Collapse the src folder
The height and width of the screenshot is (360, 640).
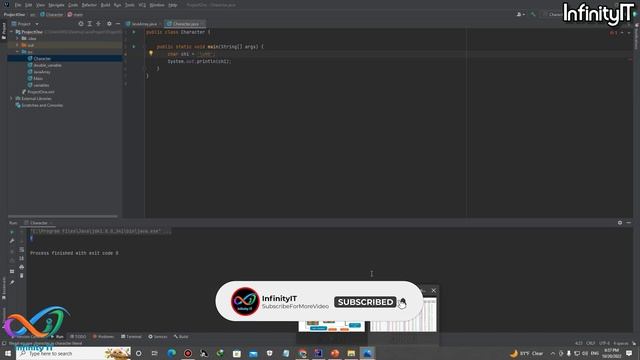point(18,52)
